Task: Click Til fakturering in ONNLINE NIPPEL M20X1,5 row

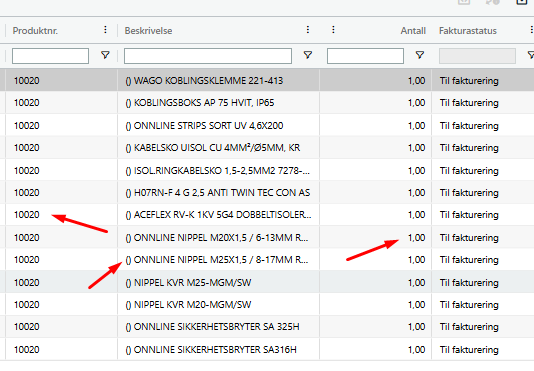Action: point(469,237)
